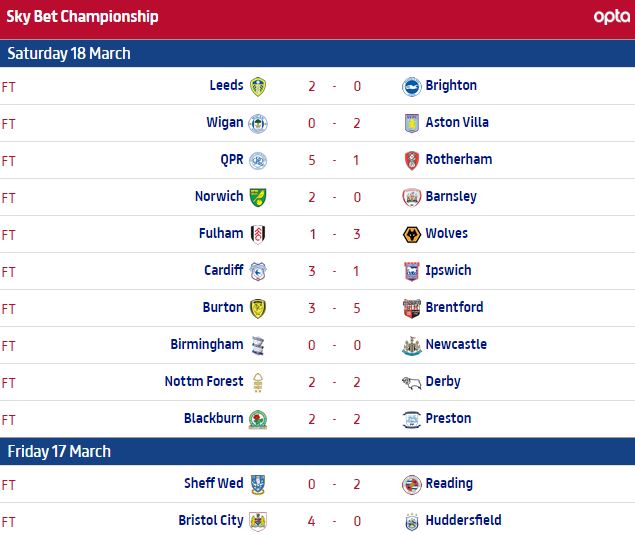This screenshot has height=535, width=635.
Task: Click the Norwich canary badge icon
Action: (x=258, y=197)
